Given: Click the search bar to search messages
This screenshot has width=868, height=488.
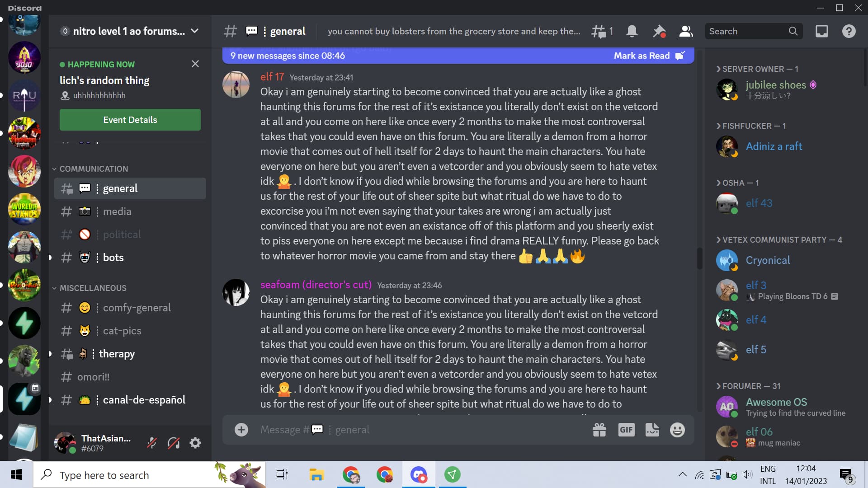Looking at the screenshot, I should click(x=752, y=31).
